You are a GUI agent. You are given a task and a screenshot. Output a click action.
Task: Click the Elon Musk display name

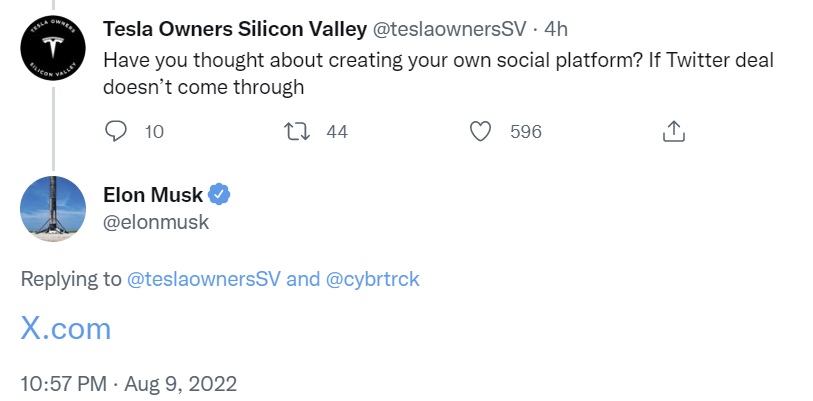point(153,194)
